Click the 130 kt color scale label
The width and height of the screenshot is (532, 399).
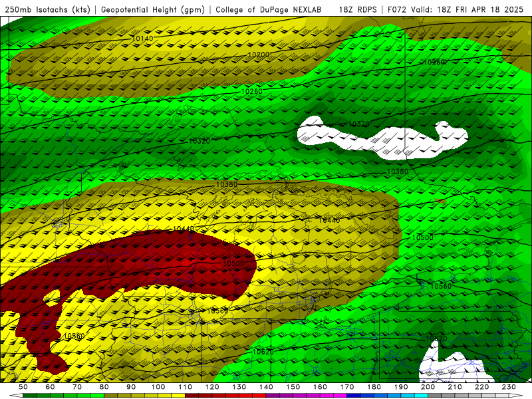239,387
